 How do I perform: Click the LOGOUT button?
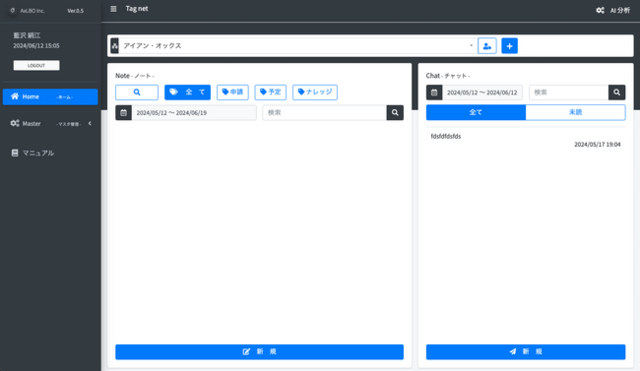[x=36, y=65]
